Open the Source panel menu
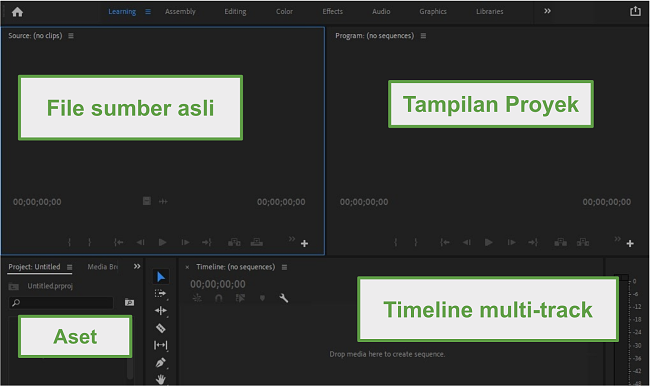The image size is (650, 386). (x=71, y=36)
